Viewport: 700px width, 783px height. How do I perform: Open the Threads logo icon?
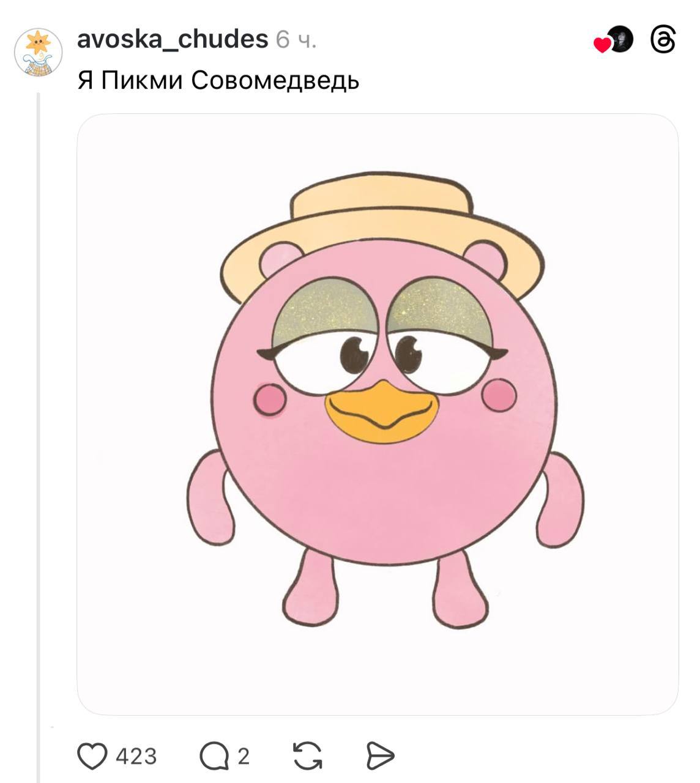[663, 40]
